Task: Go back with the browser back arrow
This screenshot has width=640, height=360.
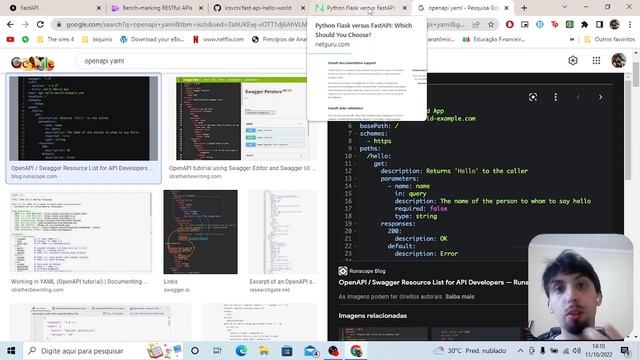Action: tap(10, 24)
